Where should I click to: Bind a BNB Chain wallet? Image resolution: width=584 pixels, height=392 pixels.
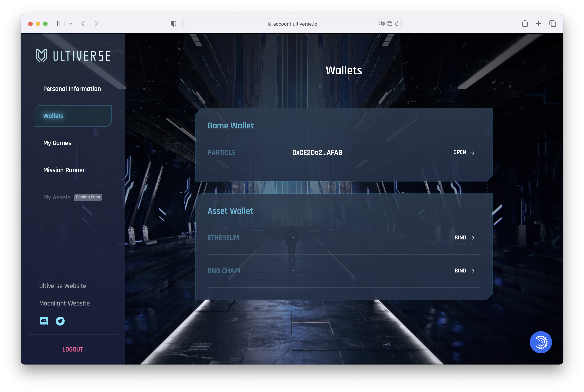tap(464, 270)
